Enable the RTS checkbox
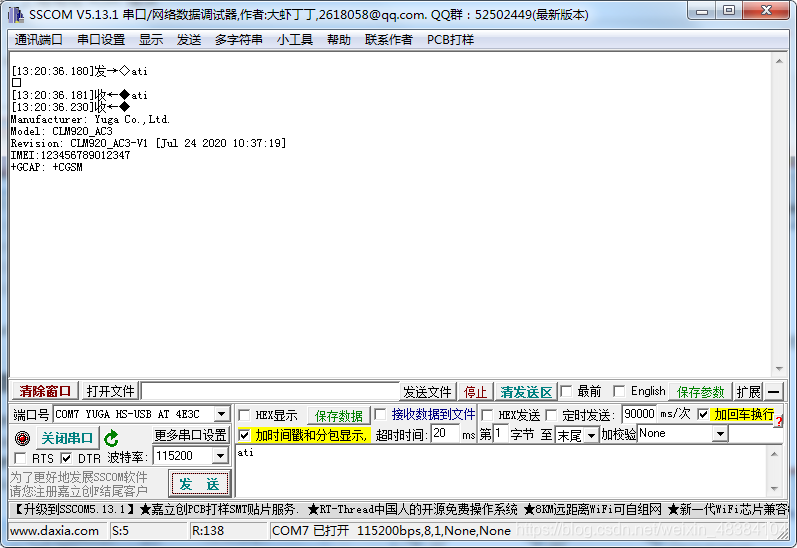797x548 pixels. 20,459
